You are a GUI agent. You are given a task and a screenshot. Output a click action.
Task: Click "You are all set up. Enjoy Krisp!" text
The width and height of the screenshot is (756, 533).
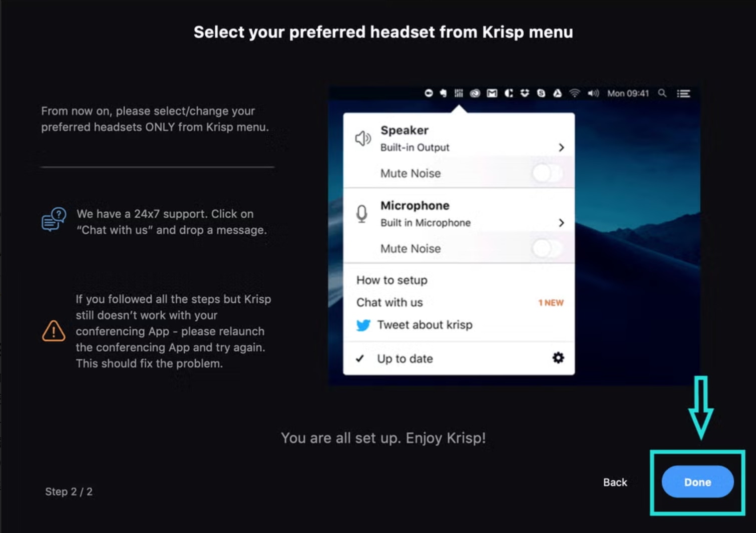(x=383, y=438)
